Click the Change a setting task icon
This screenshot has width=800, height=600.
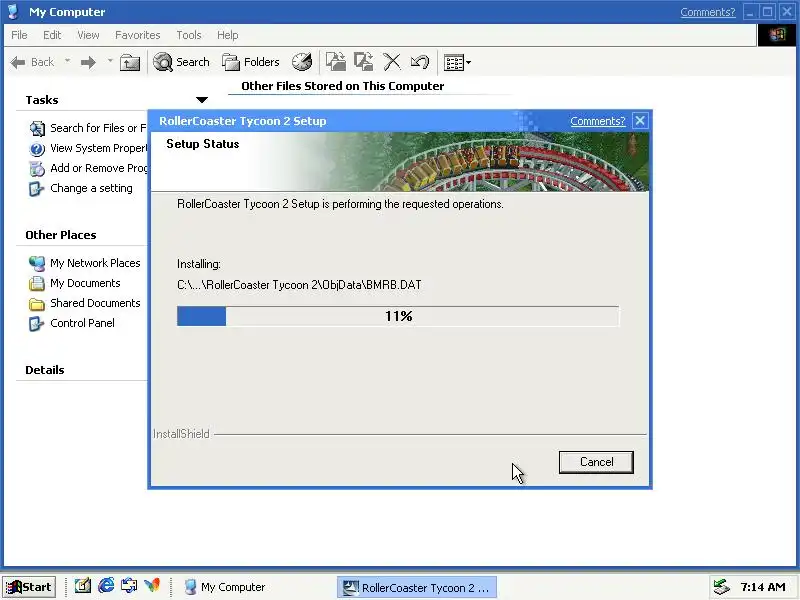(x=36, y=189)
